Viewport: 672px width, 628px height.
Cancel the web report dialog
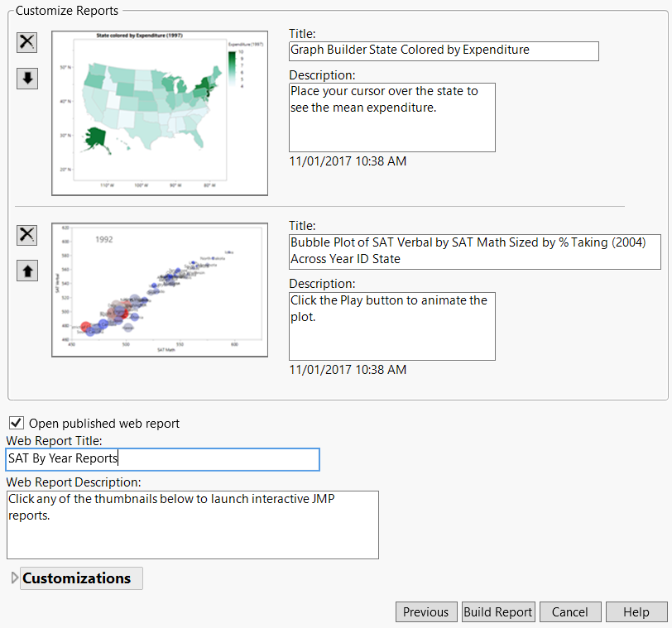point(569,612)
